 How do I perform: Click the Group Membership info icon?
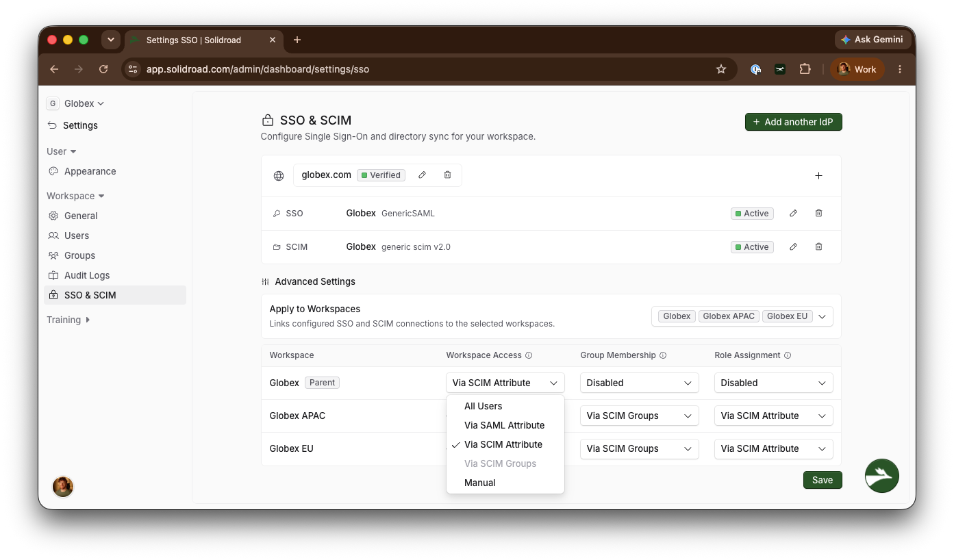coord(663,355)
